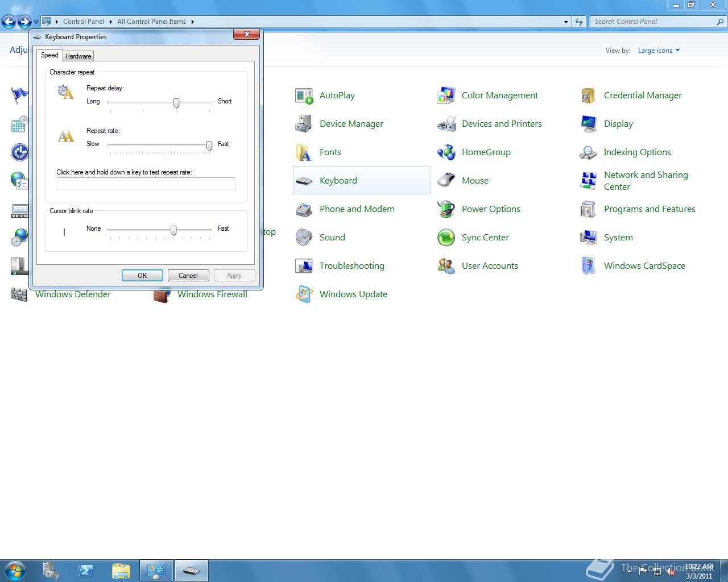Open the recent pages arrow beside Forward
This screenshot has height=582, width=728.
(x=36, y=22)
